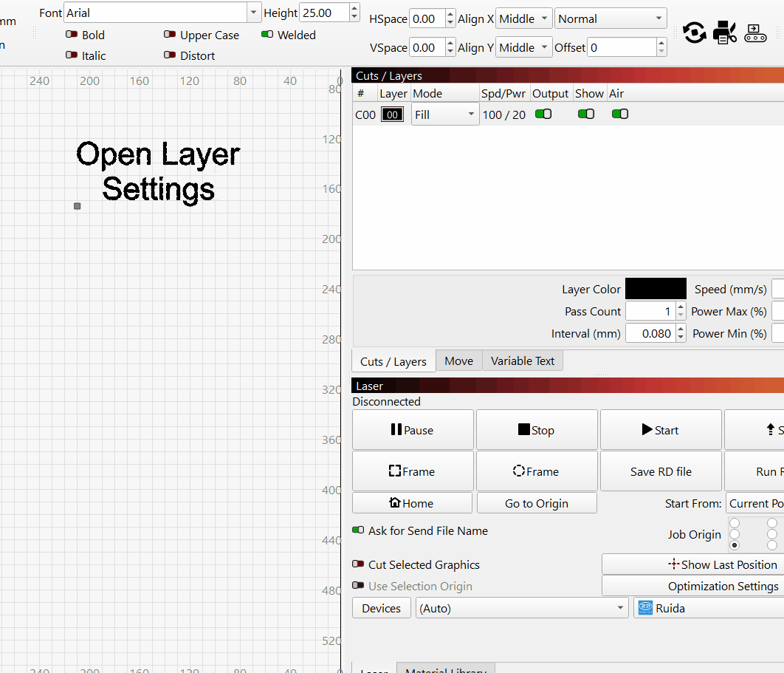Image resolution: width=784 pixels, height=673 pixels.
Task: Click the Pass Count input field
Action: point(650,312)
